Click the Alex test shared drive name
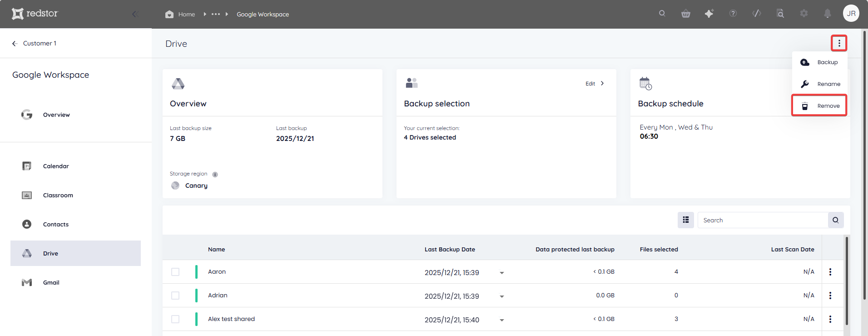 coord(231,319)
